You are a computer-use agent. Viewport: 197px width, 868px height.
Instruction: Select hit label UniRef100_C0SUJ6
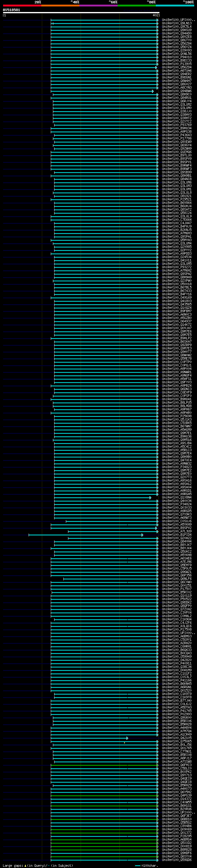177,521
